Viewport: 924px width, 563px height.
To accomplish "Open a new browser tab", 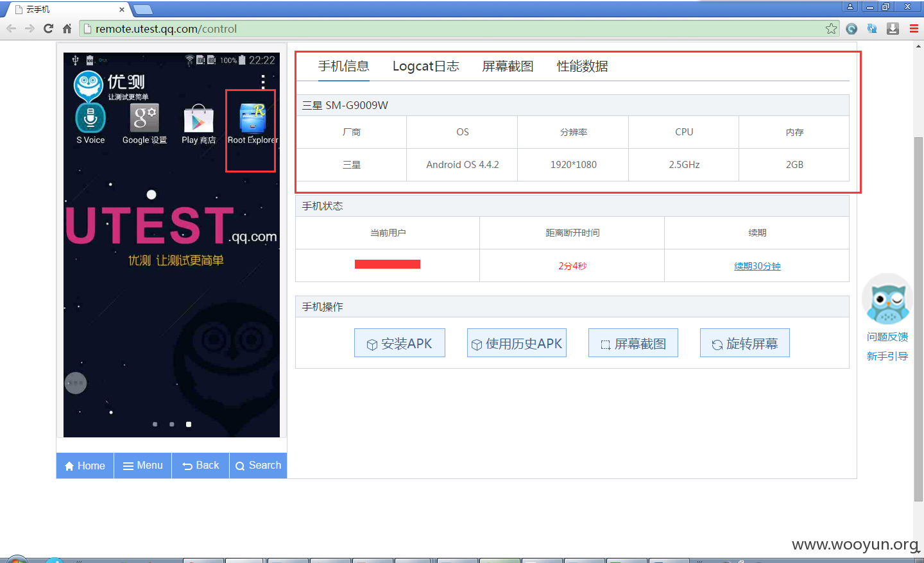I will (x=142, y=10).
